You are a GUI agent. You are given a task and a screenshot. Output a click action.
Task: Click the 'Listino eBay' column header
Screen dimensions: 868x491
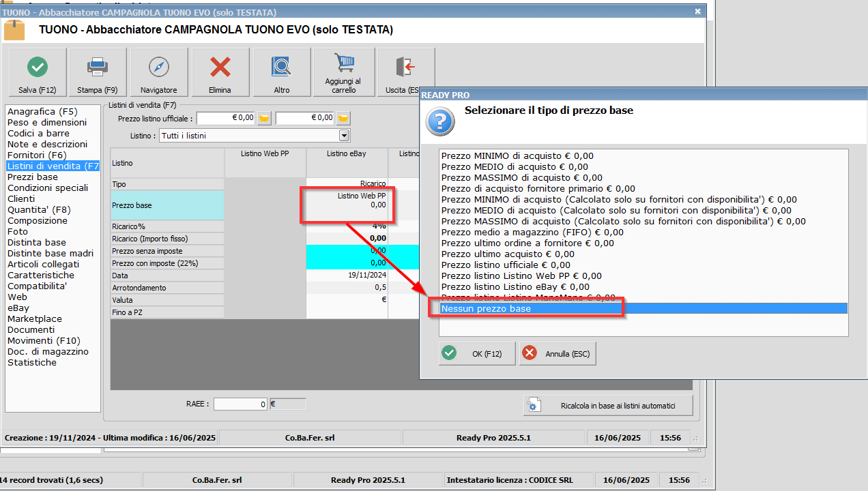tap(347, 163)
